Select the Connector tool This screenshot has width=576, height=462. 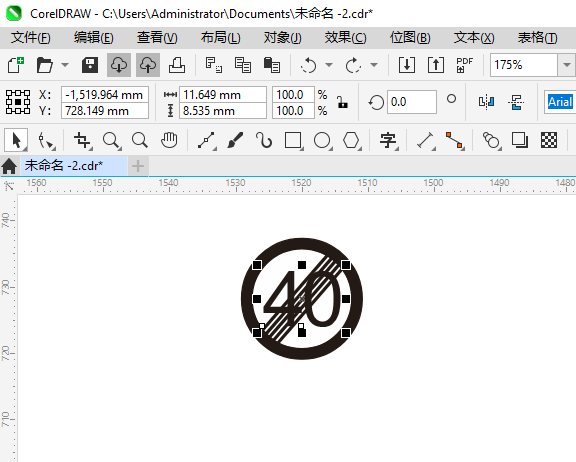(x=455, y=141)
